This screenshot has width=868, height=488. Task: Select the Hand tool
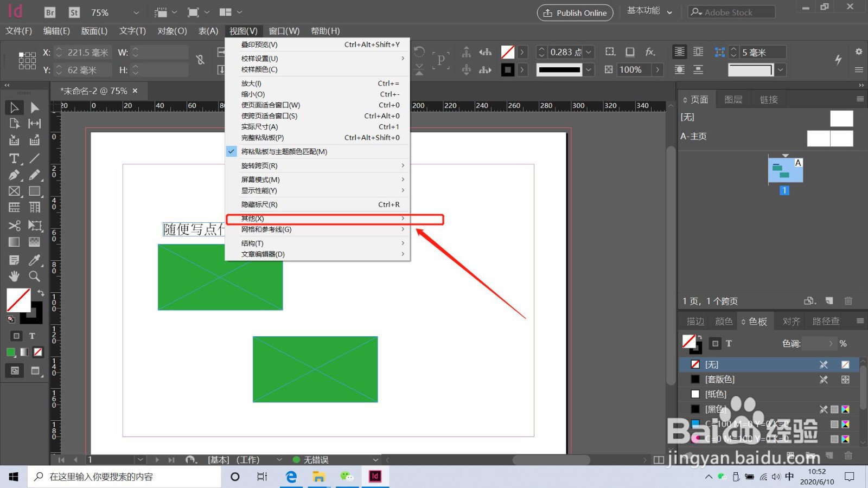[x=14, y=276]
